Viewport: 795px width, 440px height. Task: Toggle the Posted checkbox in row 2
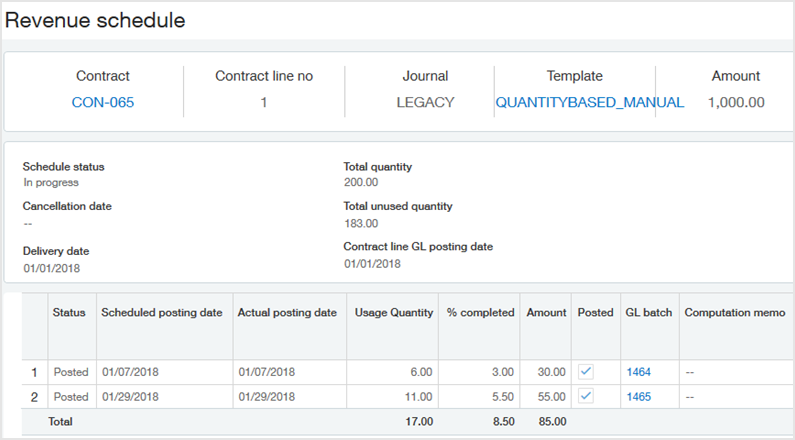click(x=586, y=397)
